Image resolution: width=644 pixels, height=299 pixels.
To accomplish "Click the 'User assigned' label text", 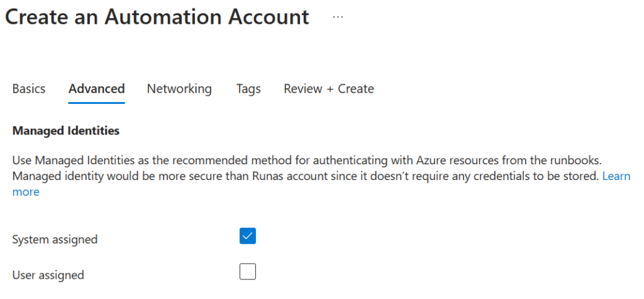I will [x=48, y=275].
